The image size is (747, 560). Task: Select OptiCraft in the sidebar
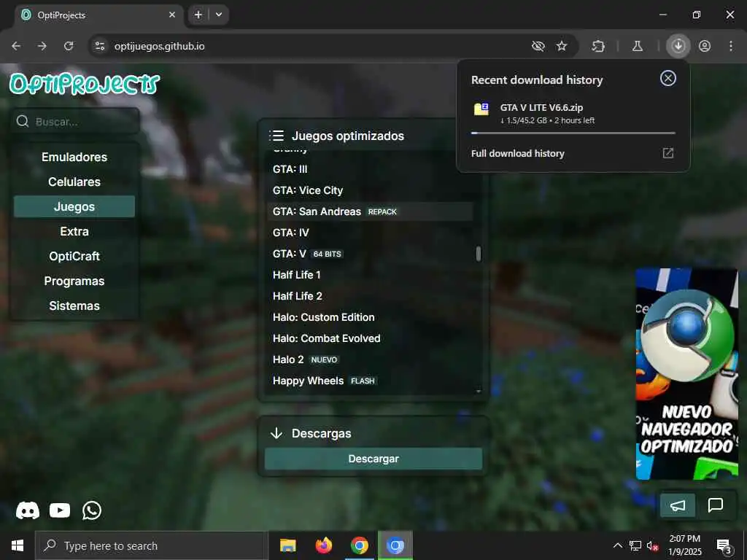point(74,256)
